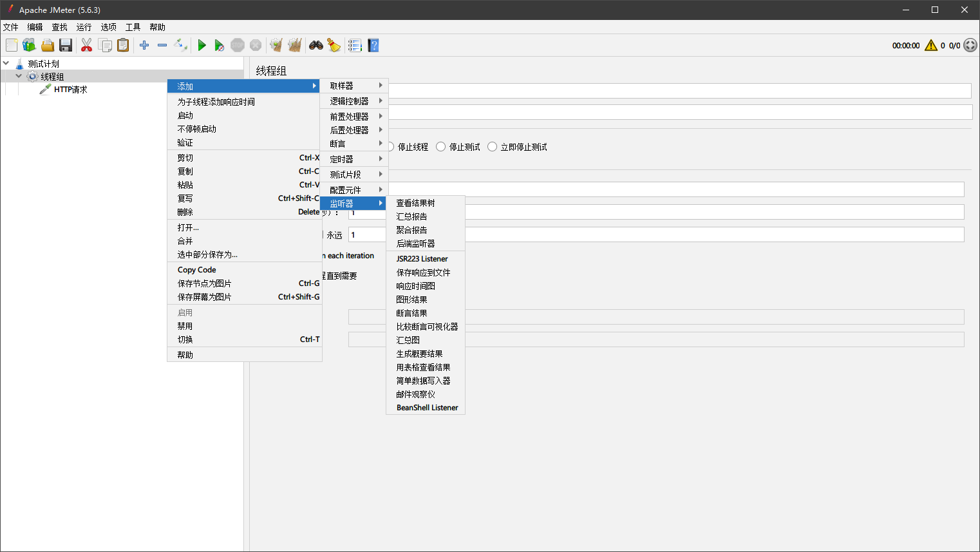Click the Clear broom icon
The image size is (980, 552).
[276, 45]
